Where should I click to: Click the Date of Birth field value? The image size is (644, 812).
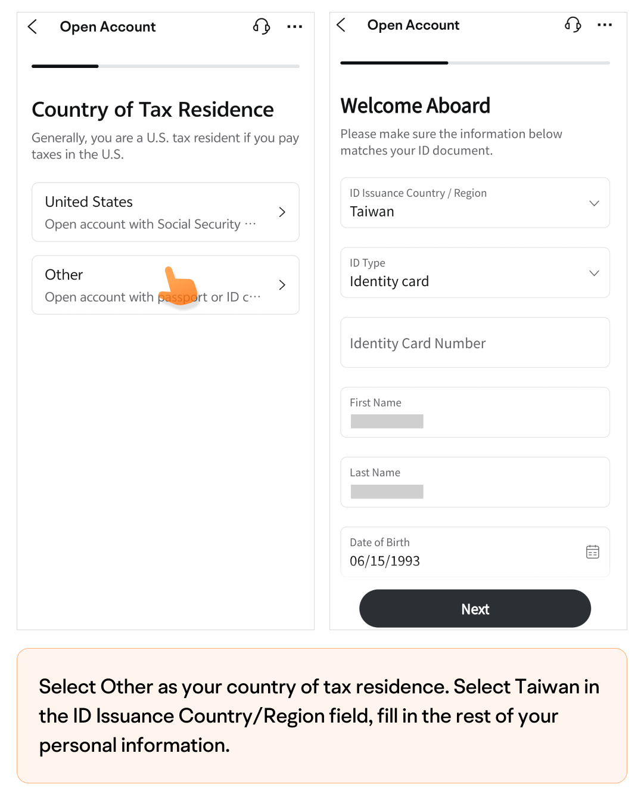pos(385,561)
